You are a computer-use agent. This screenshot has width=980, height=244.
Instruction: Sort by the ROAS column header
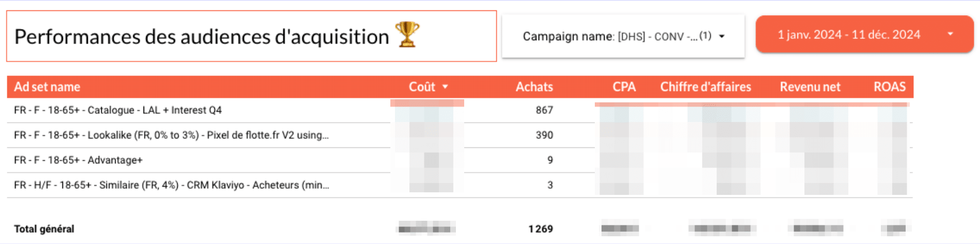coord(889,87)
